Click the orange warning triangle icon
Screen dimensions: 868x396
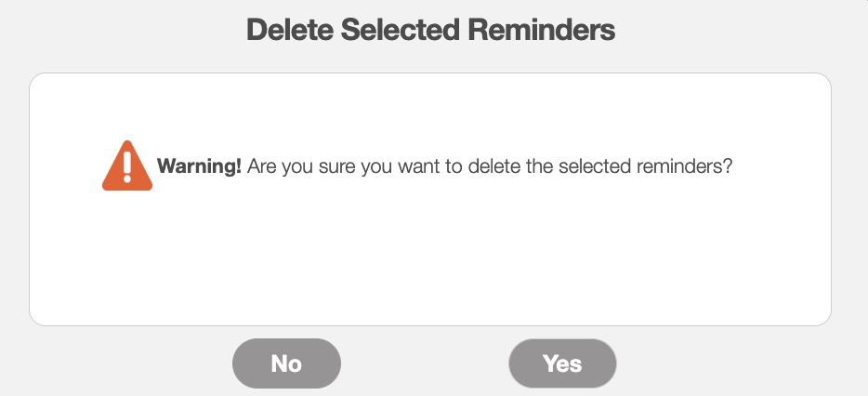pyautogui.click(x=126, y=168)
